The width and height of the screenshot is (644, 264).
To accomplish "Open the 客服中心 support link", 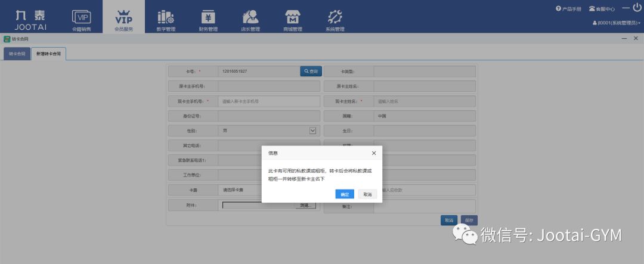I will point(602,8).
